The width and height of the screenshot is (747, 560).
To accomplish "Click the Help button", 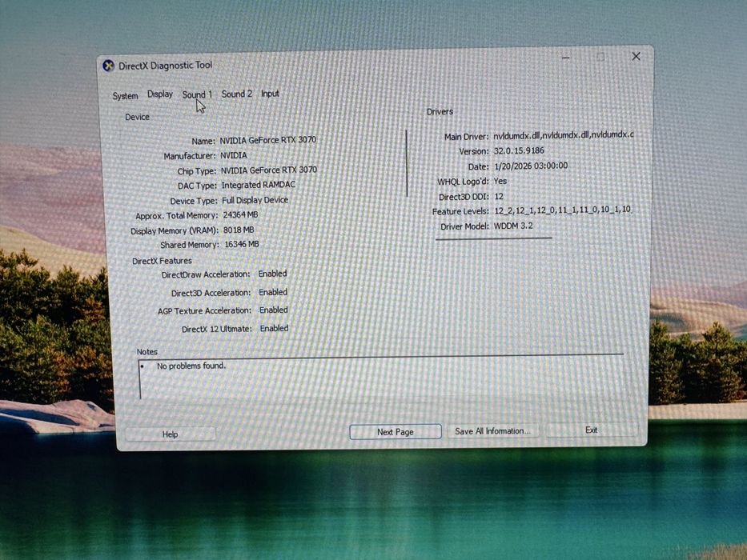I will pos(170,434).
